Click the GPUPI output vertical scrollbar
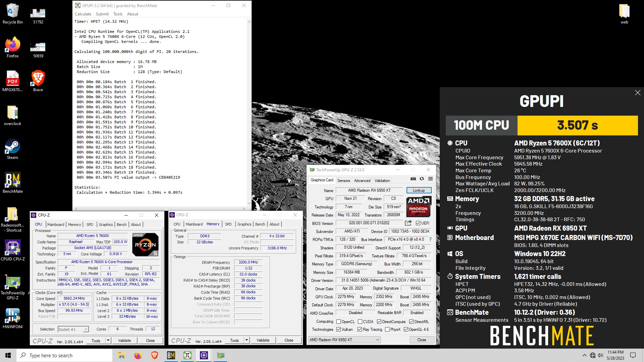The width and height of the screenshot is (644, 362). pos(249,112)
